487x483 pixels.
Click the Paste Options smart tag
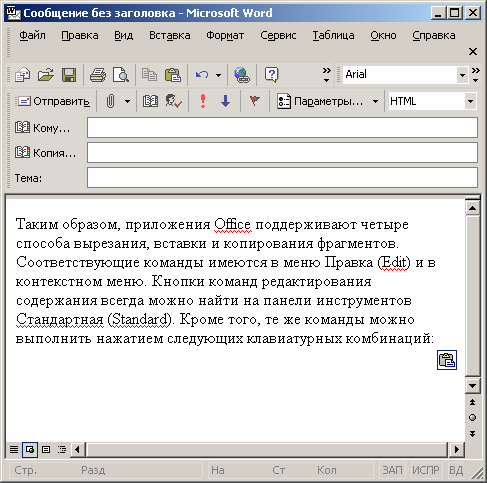[447, 360]
